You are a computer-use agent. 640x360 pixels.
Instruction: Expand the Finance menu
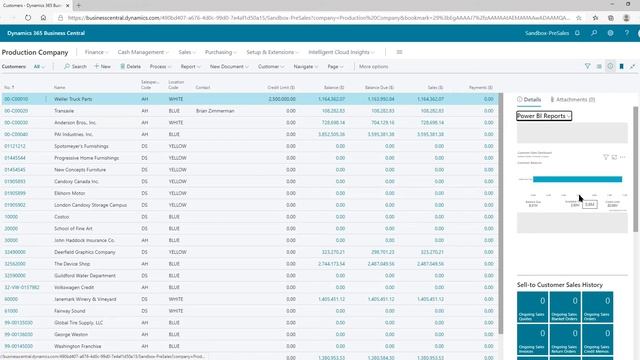[x=96, y=52]
